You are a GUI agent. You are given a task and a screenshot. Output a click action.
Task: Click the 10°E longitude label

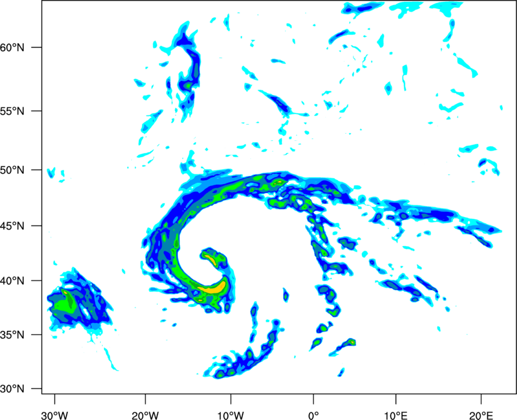396,415
